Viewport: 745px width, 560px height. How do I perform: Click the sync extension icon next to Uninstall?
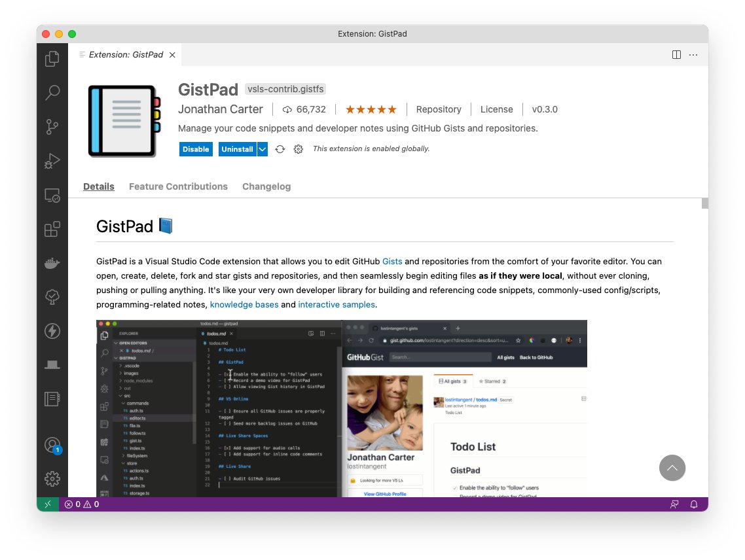280,149
